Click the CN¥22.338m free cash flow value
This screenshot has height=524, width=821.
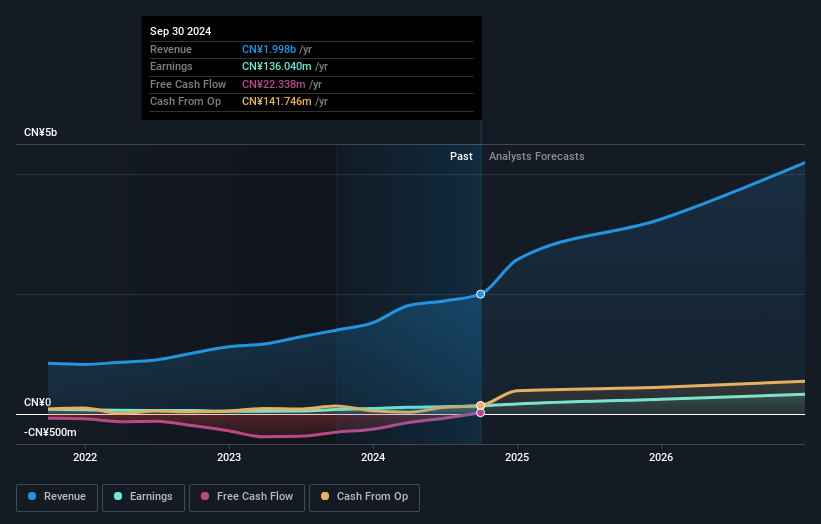[274, 84]
